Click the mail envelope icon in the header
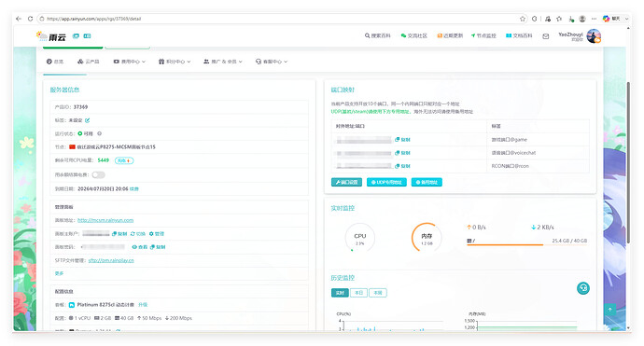Image resolution: width=644 pixels, height=346 pixels. coord(545,36)
